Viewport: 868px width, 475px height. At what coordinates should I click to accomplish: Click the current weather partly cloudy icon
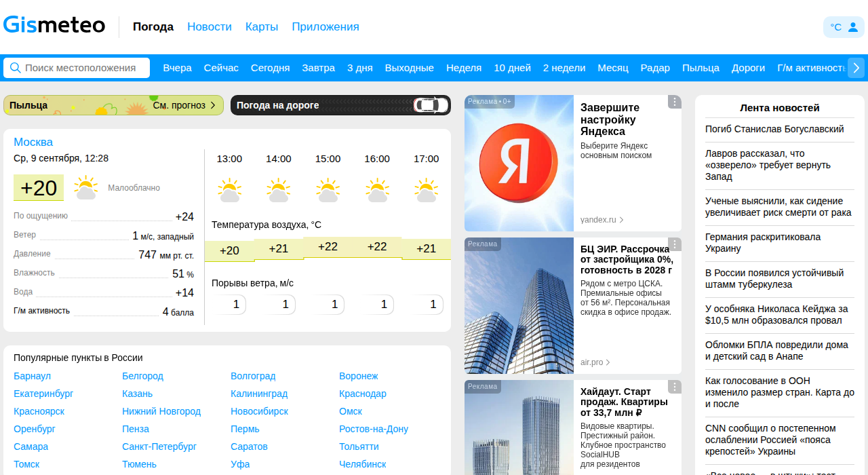[86, 188]
